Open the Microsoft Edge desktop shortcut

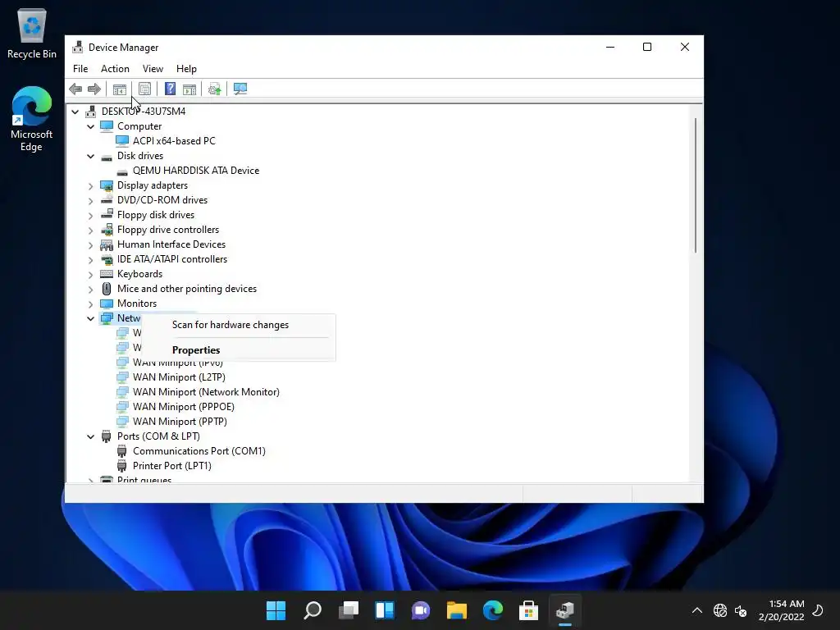coord(32,119)
